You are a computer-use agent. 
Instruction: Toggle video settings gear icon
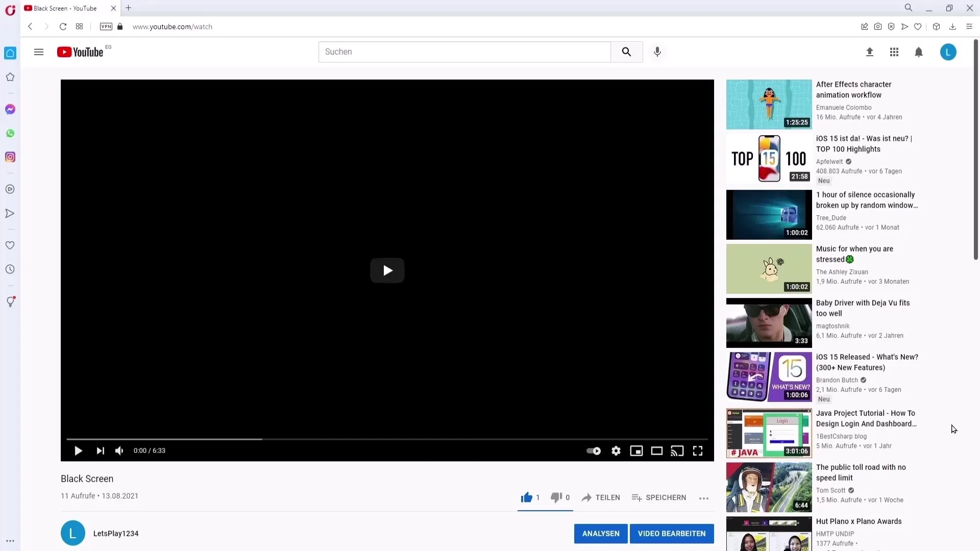tap(615, 451)
